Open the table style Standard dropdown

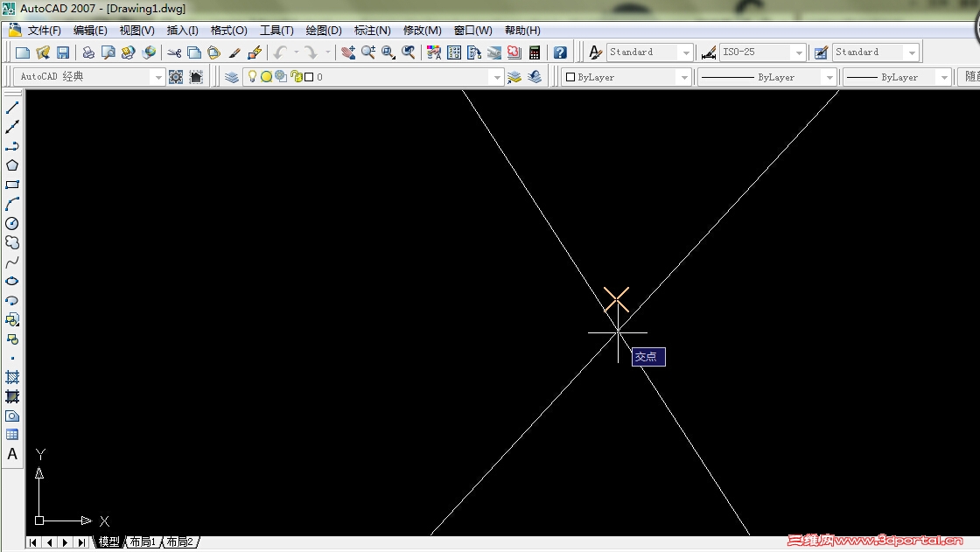click(911, 52)
